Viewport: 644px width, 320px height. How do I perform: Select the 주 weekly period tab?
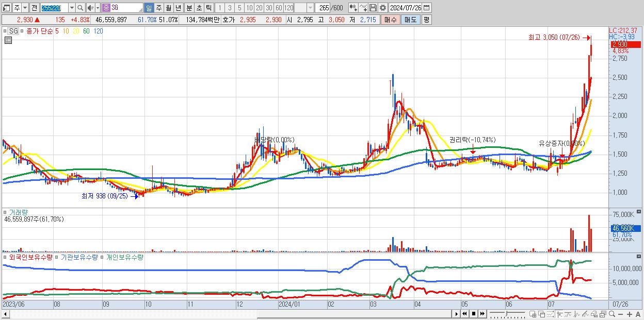[158, 8]
